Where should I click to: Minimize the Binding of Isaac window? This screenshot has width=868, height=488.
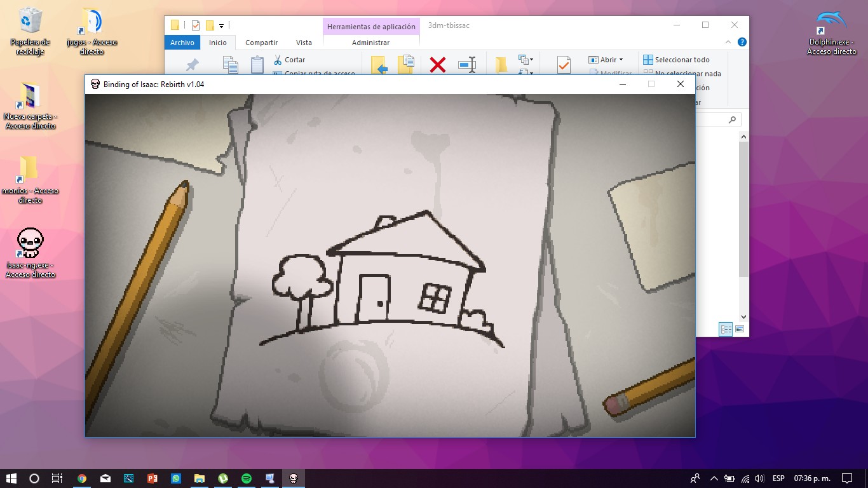coord(623,84)
